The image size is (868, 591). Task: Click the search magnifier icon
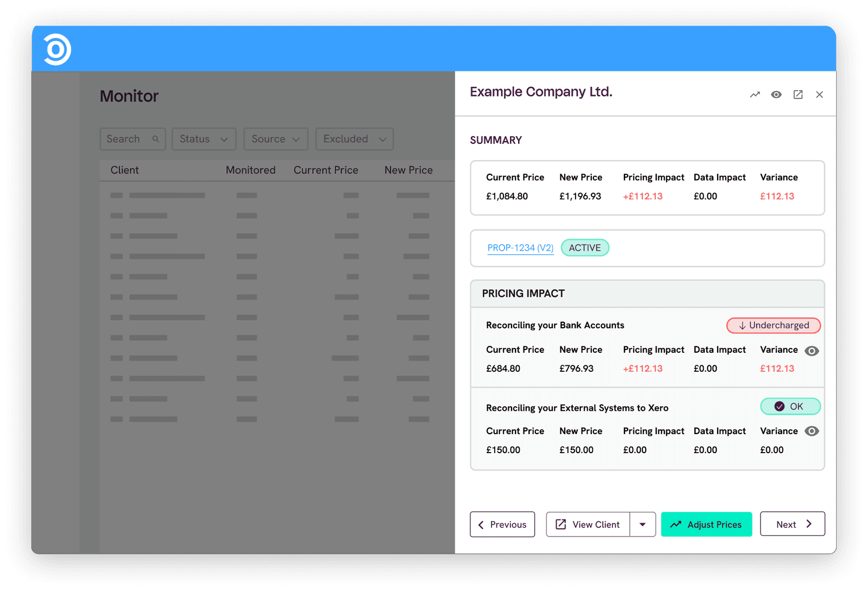(x=156, y=139)
